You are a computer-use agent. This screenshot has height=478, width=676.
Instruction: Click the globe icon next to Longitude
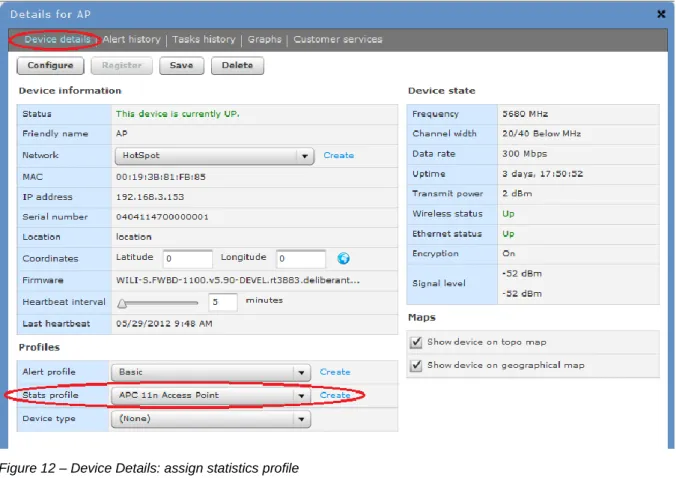click(343, 258)
